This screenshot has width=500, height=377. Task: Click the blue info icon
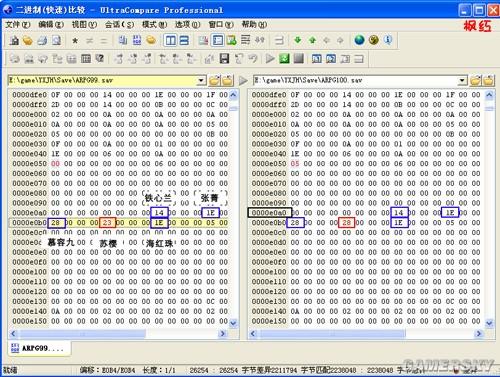[387, 40]
